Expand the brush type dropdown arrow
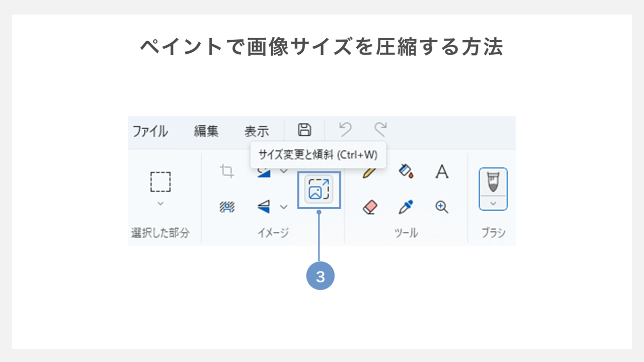Viewport: 644px width, 362px height. coord(493,203)
